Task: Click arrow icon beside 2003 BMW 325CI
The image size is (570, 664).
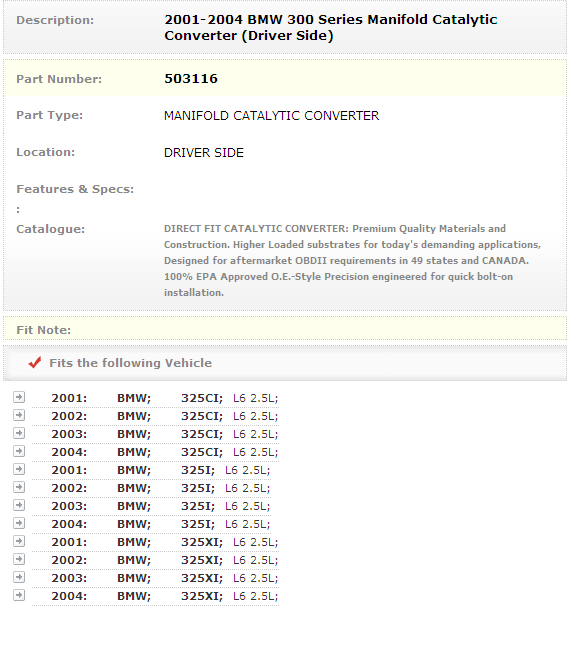Action: point(19,433)
